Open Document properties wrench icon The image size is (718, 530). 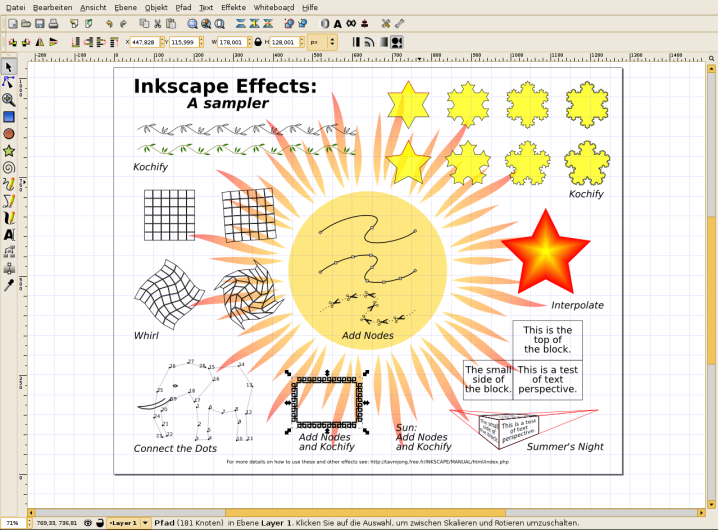(x=399, y=24)
